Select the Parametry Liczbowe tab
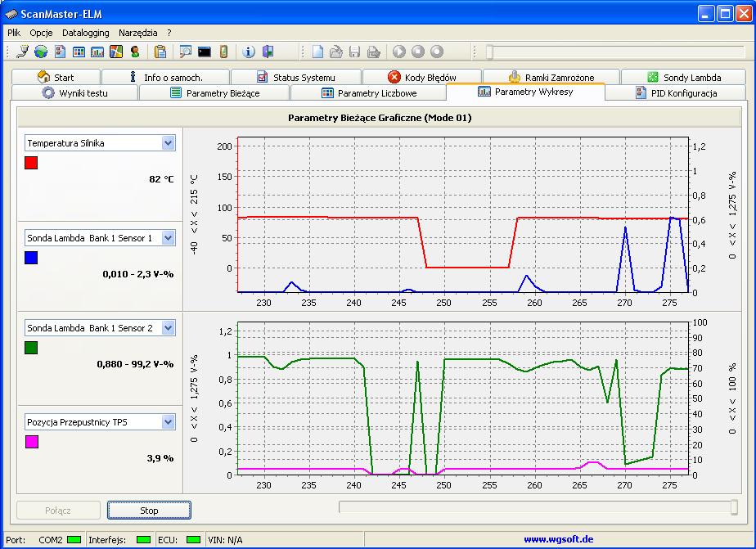 click(369, 93)
